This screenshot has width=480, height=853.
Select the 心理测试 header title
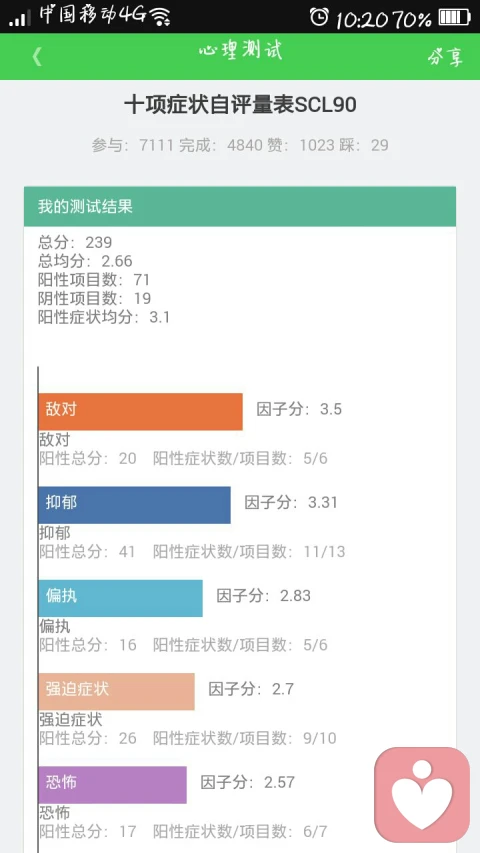[240, 51]
